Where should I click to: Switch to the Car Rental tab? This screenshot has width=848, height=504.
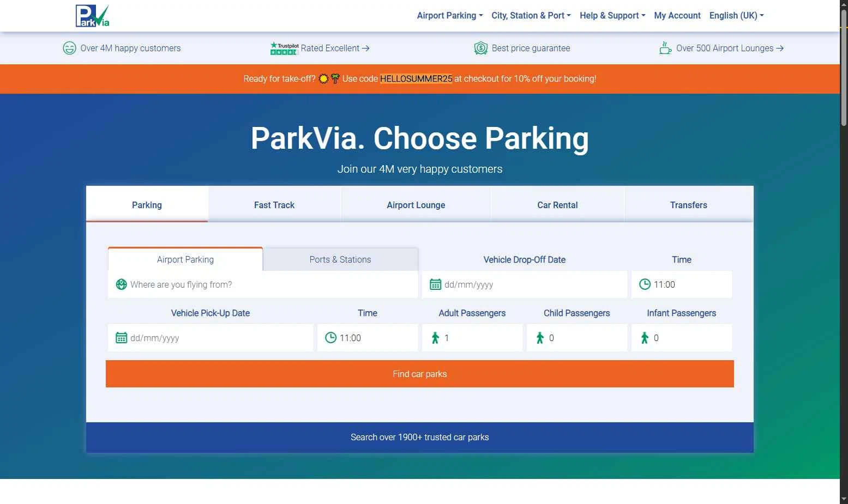557,204
